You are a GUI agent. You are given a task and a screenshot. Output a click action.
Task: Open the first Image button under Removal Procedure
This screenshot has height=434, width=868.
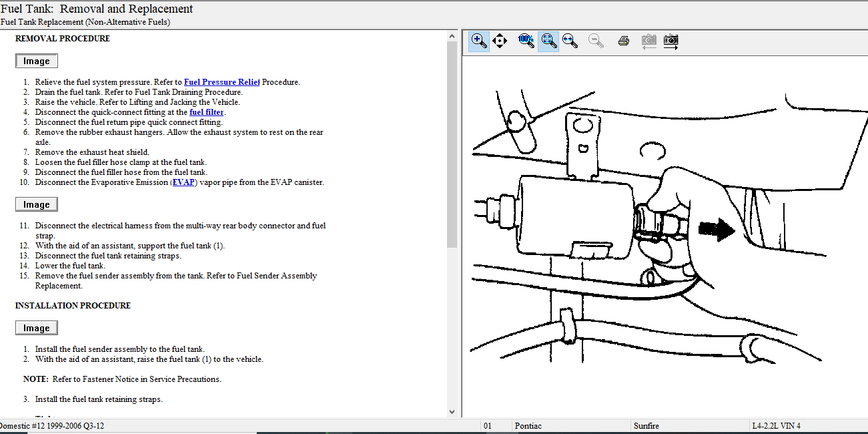(37, 61)
